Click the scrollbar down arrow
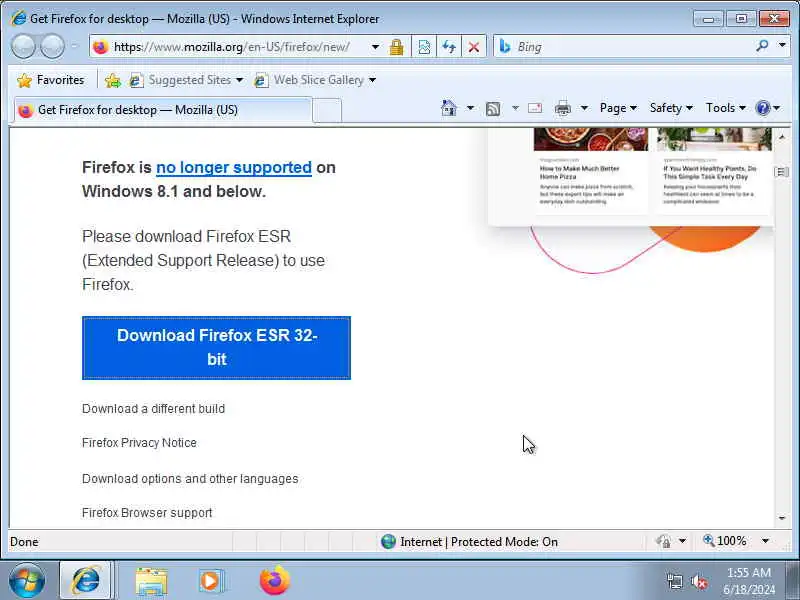 [782, 518]
